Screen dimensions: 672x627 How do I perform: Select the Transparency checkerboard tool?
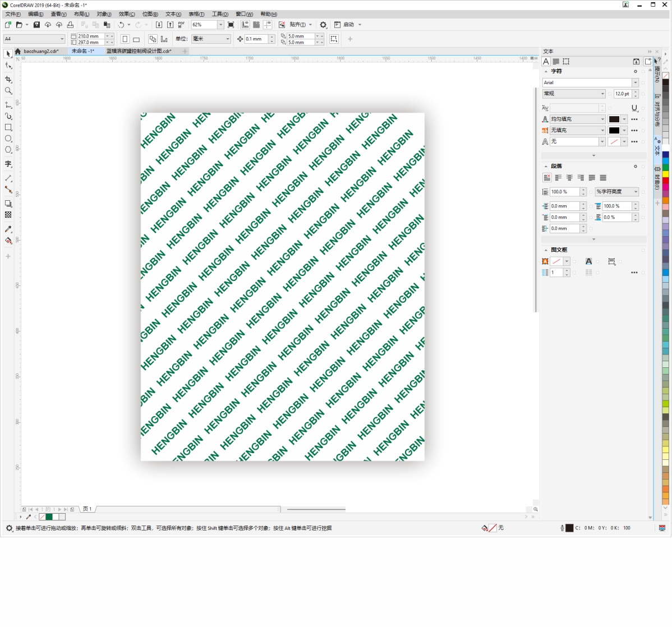pos(8,215)
